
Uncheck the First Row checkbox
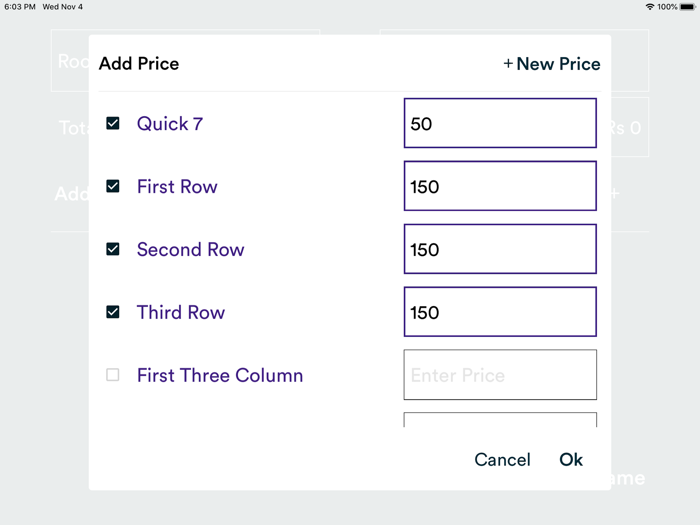113,186
